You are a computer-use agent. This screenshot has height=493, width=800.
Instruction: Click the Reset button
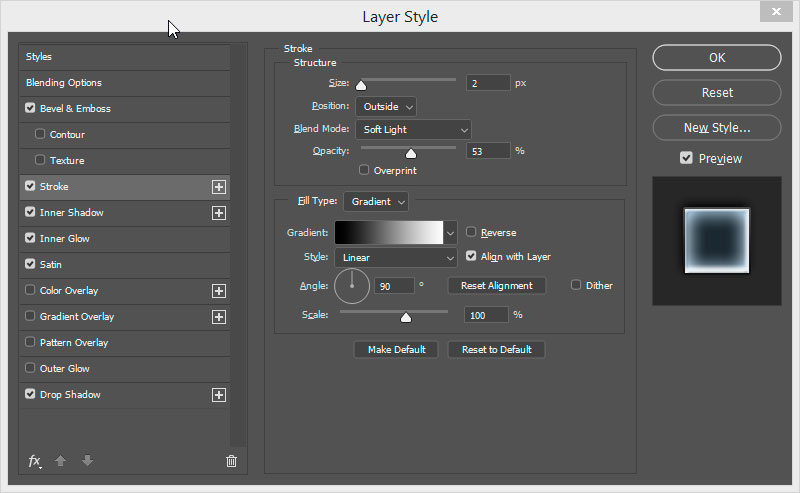pyautogui.click(x=717, y=93)
